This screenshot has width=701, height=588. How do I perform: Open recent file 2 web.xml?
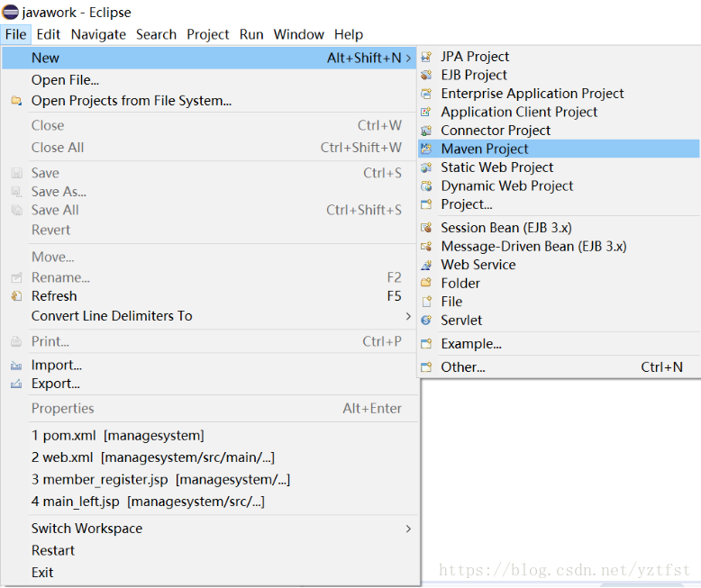pyautogui.click(x=209, y=457)
